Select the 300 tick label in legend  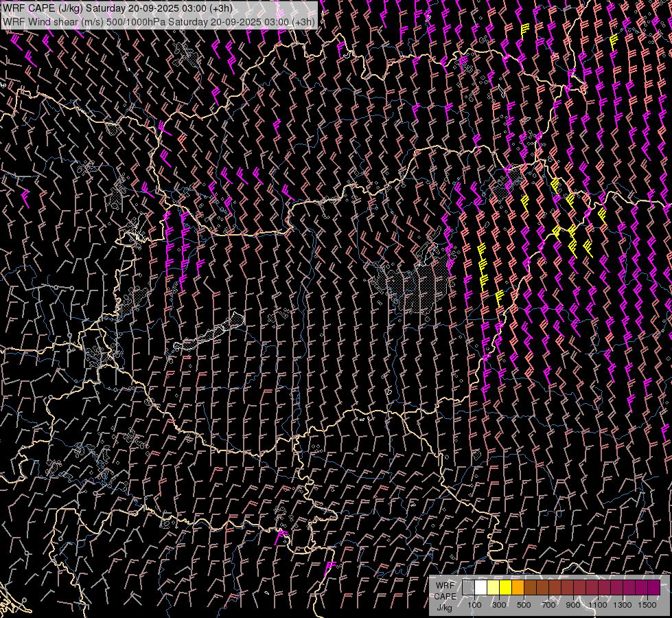pos(499,605)
